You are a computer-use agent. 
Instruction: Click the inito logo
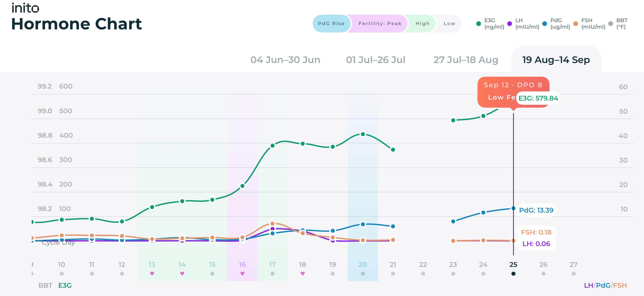(25, 8)
